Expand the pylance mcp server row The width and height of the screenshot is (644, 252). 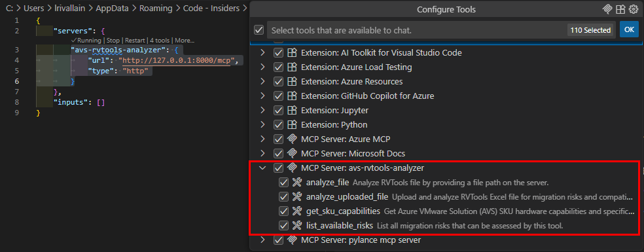click(263, 240)
